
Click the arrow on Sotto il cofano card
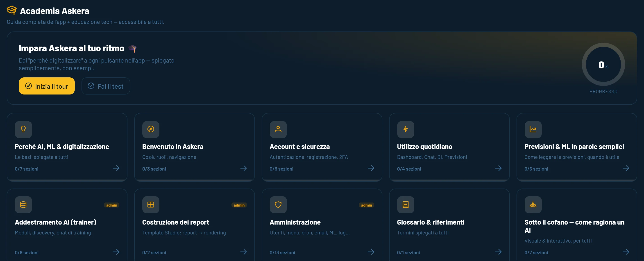pos(626,252)
